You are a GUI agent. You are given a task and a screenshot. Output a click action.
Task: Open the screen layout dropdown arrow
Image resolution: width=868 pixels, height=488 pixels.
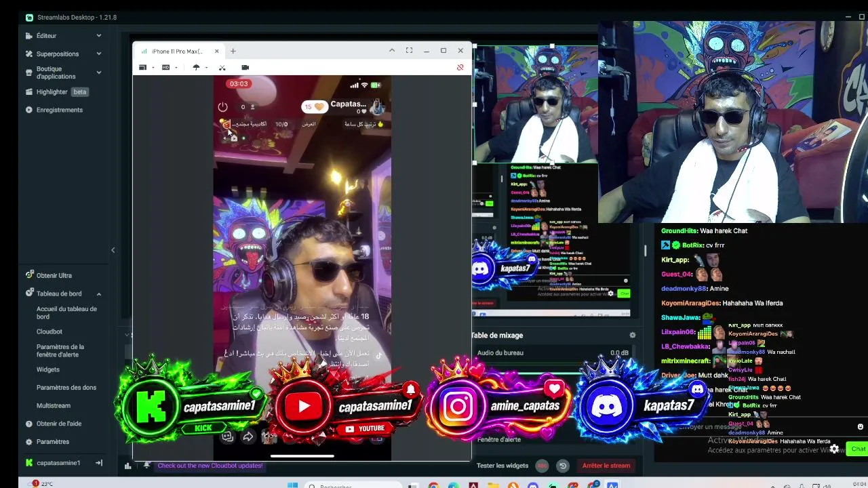(153, 68)
